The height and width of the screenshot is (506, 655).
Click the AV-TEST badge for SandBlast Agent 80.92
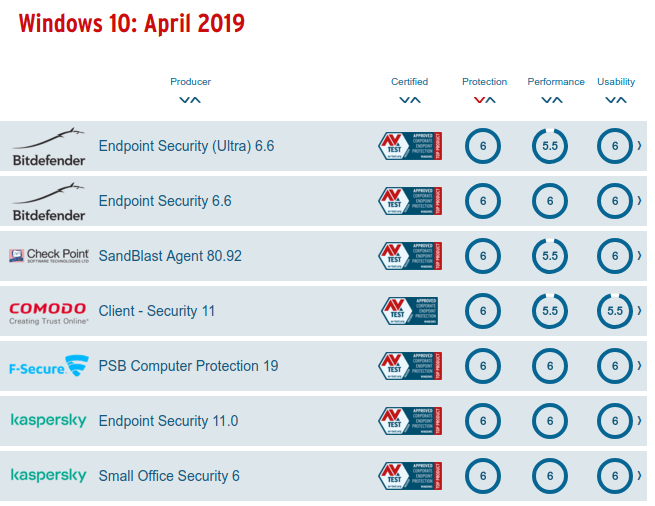[x=410, y=256]
